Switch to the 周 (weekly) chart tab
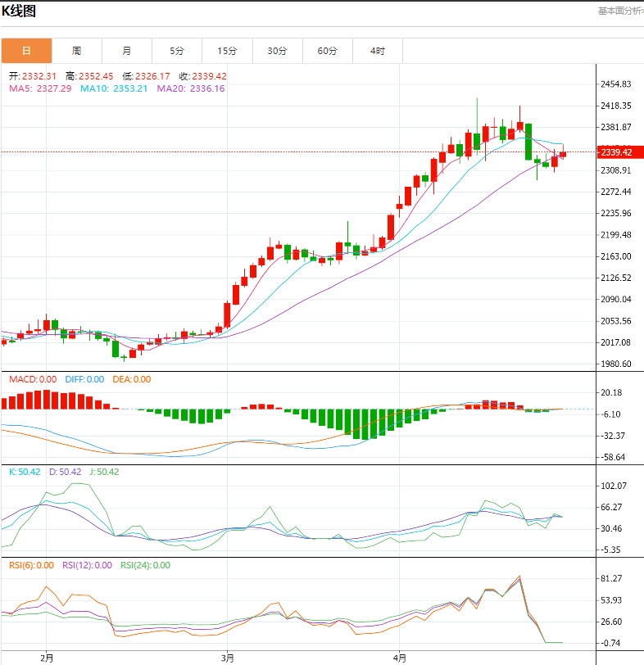This screenshot has height=665, width=644. (x=76, y=51)
